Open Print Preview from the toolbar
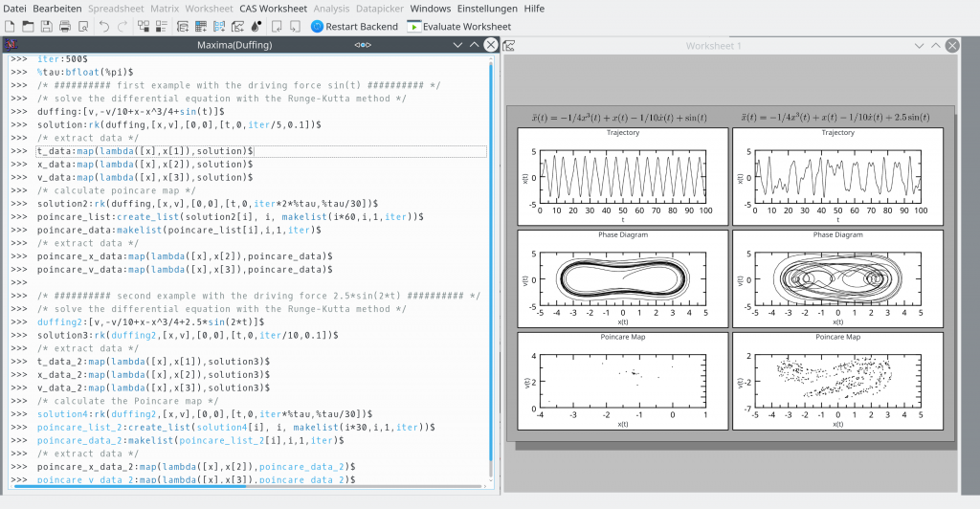 83,26
